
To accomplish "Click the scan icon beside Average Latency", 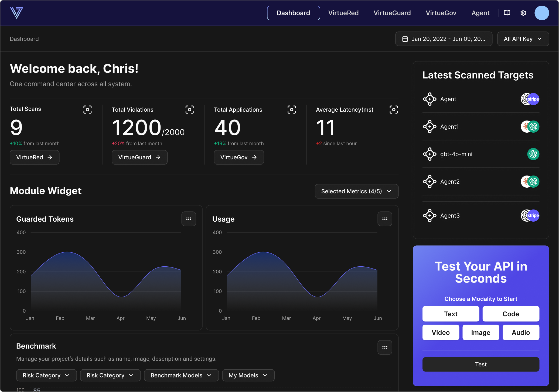I will [394, 109].
